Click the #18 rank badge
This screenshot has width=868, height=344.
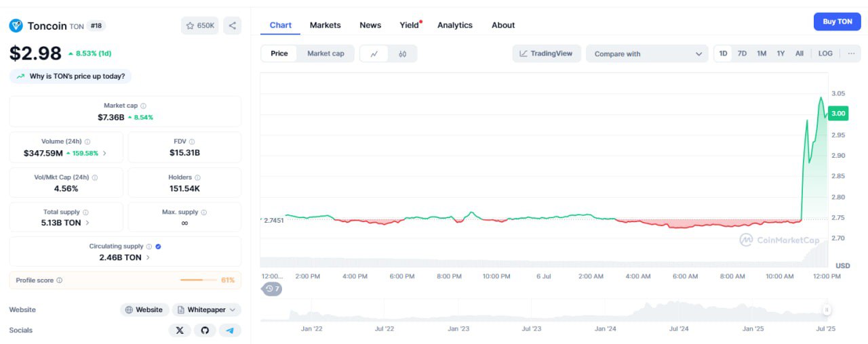tap(96, 26)
